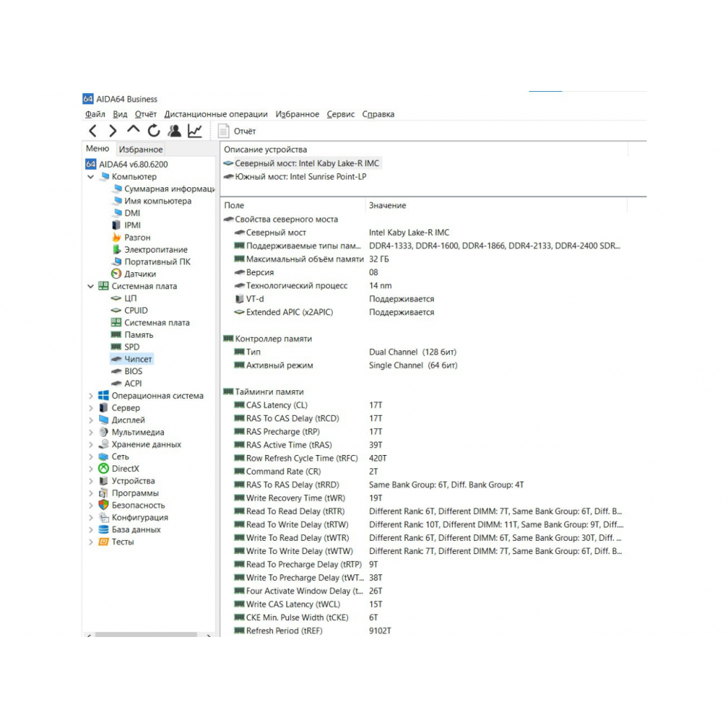Open Суммарная информация in the tree

pos(164,189)
